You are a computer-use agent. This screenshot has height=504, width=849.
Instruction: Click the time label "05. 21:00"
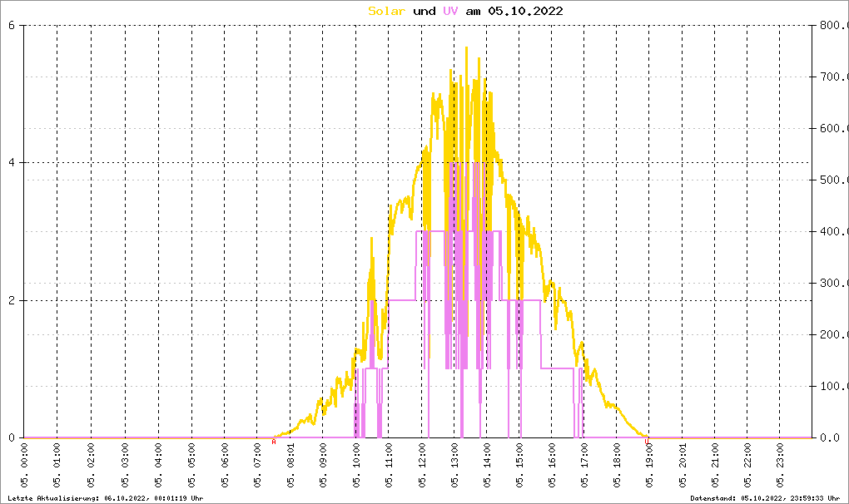pos(715,465)
